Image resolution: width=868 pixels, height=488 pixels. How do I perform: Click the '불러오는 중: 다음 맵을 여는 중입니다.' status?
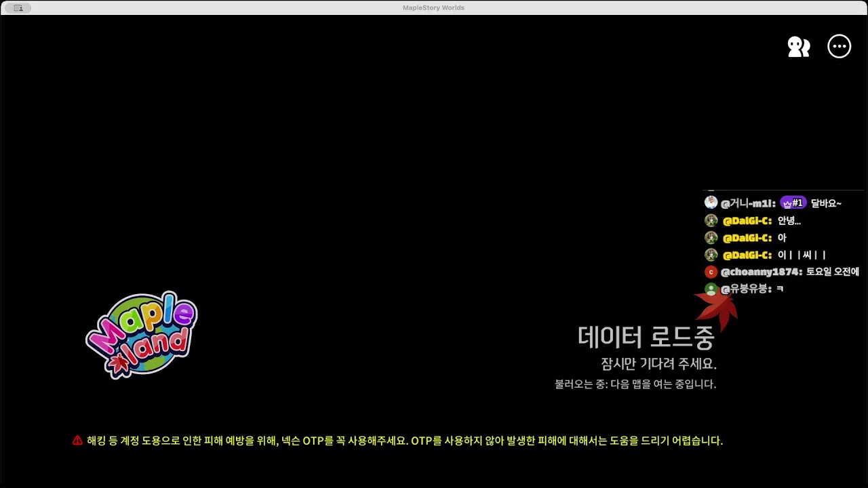click(635, 384)
